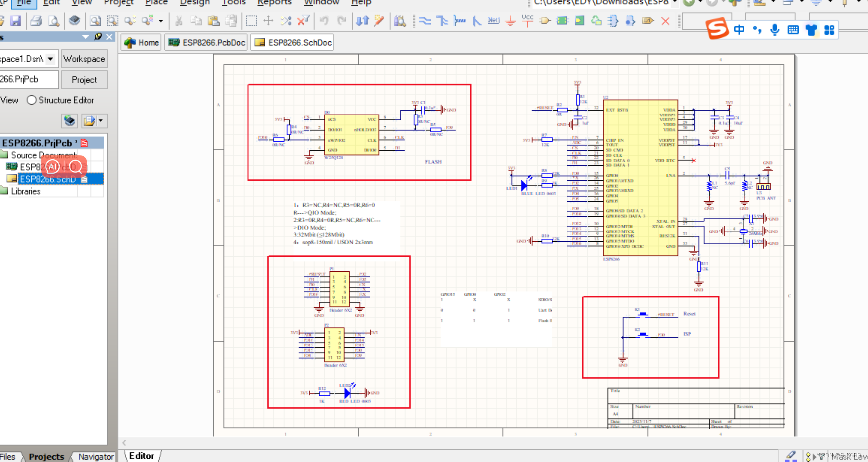This screenshot has height=462, width=868.
Task: Select the Place Device Sheet Symbol tool
Action: [x=596, y=21]
